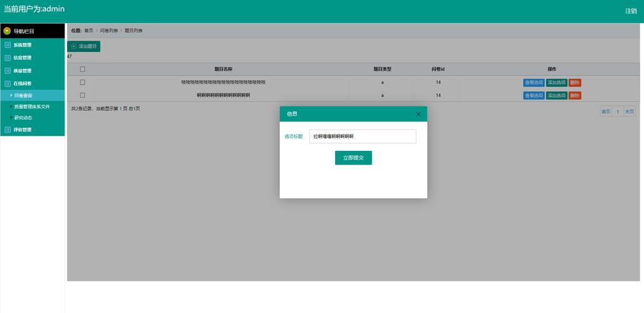Click the 共2条记录 record summary text
644x313 pixels.
click(105, 109)
